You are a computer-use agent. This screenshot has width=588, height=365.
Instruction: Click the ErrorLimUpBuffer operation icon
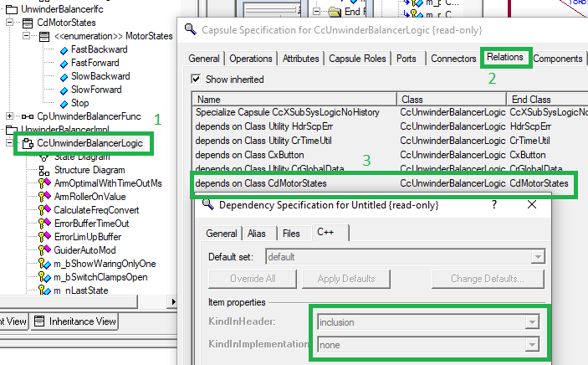click(44, 237)
